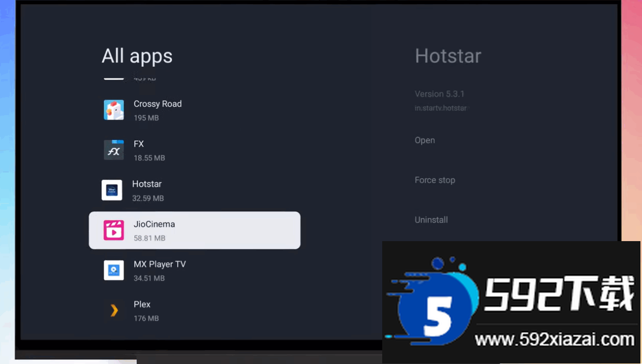642x364 pixels.
Task: Click the FX app icon
Action: pos(114,150)
